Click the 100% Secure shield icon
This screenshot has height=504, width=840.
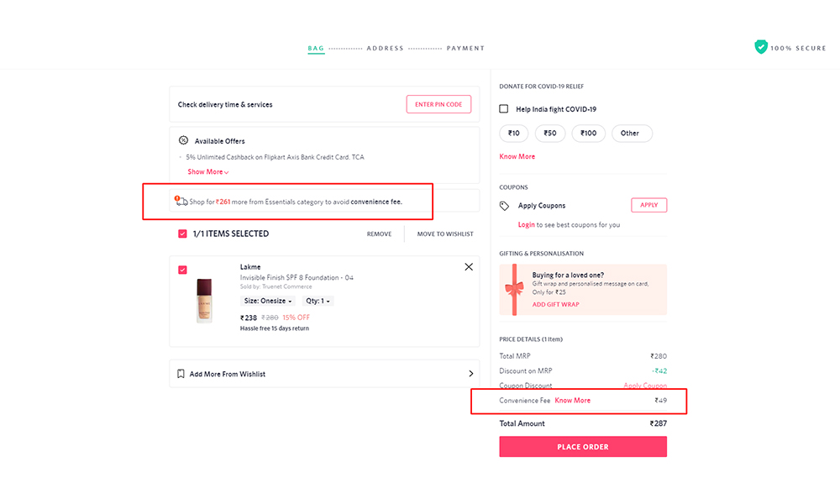click(761, 48)
